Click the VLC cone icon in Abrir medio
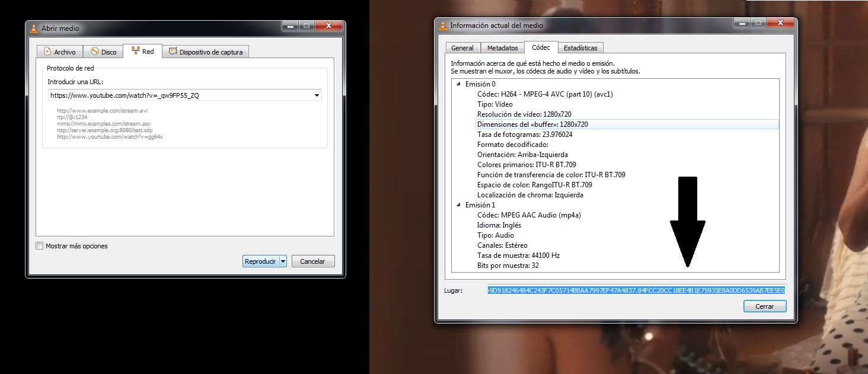The width and height of the screenshot is (868, 374). point(34,28)
